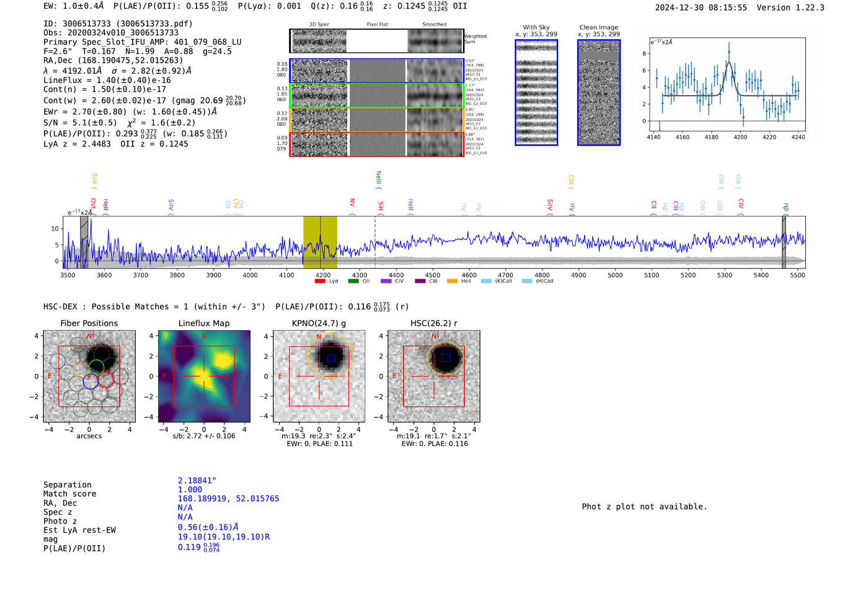868x591 pixels.
Task: Click the orange HeII legend swatch
Action: click(x=452, y=282)
